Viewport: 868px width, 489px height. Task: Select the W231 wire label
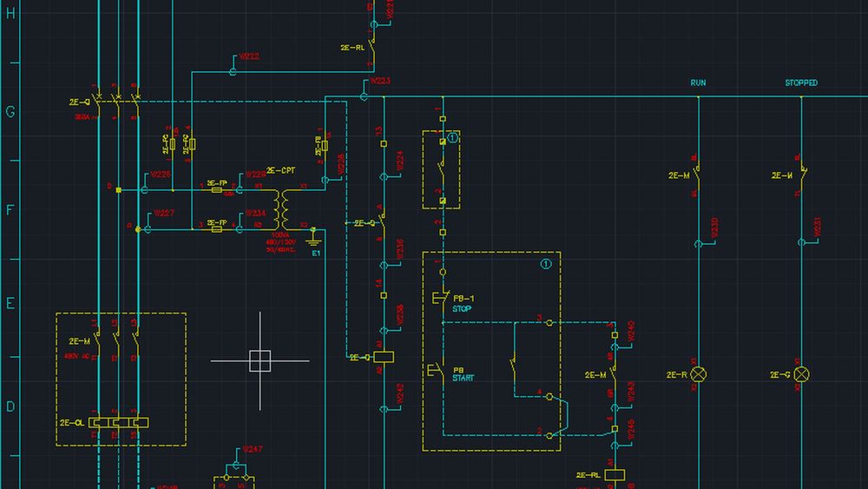point(818,228)
